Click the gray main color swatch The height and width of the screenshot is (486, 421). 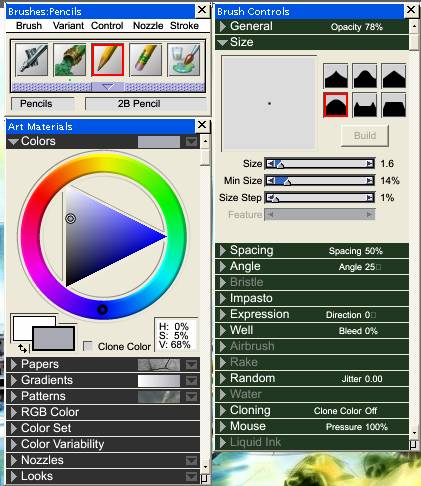[x=53, y=338]
